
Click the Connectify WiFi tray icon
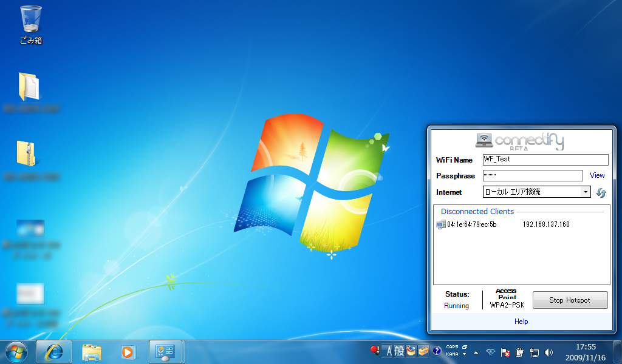(x=491, y=352)
